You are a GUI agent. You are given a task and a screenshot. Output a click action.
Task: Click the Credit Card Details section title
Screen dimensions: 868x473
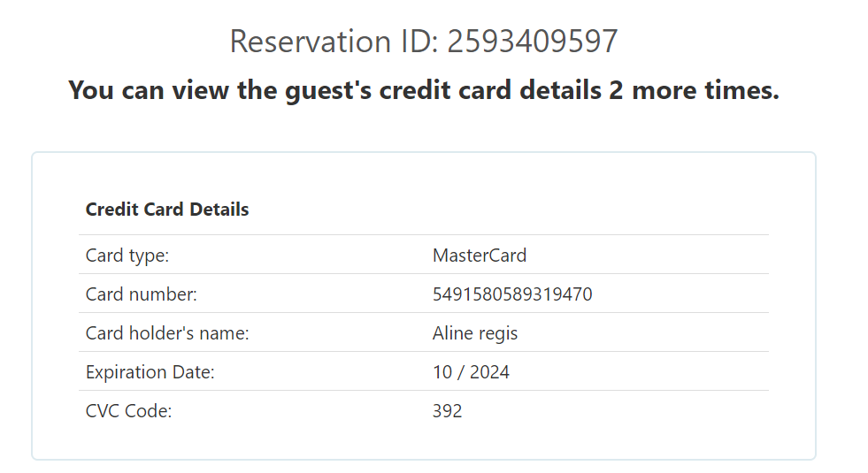click(167, 210)
